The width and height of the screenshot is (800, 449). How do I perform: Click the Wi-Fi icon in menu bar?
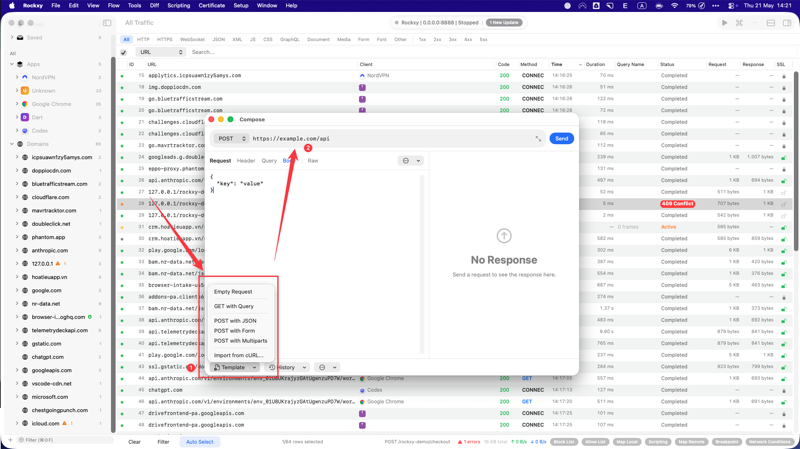click(674, 6)
